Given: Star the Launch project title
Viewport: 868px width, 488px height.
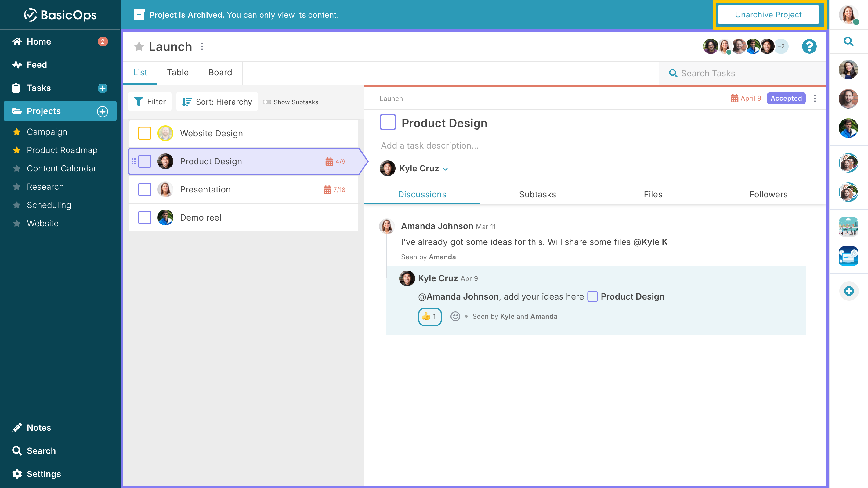Looking at the screenshot, I should click(x=139, y=46).
